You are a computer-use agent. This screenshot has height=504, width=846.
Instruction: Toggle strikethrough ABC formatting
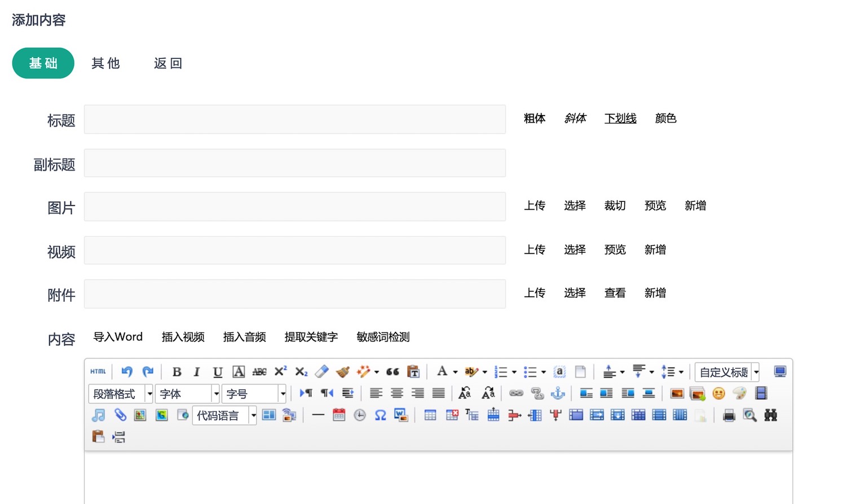point(259,372)
